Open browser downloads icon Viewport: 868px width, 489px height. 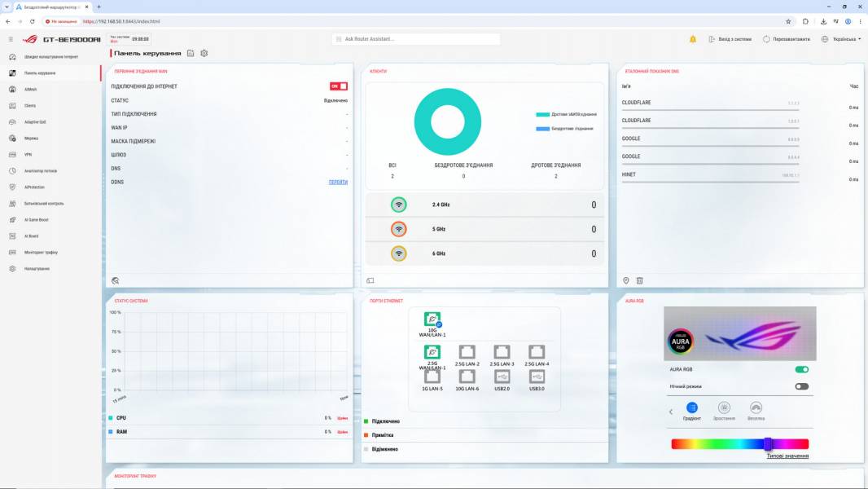tap(823, 22)
